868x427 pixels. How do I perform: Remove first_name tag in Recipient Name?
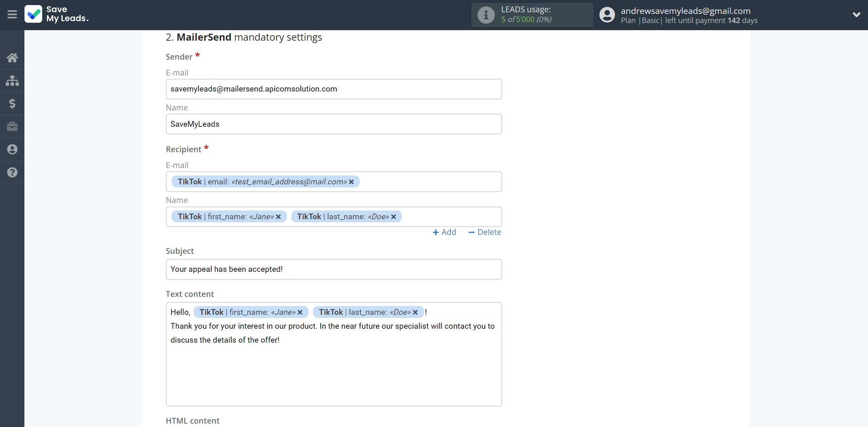278,217
